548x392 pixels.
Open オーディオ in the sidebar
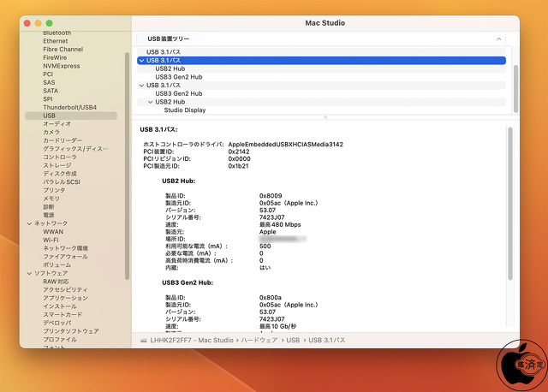57,124
